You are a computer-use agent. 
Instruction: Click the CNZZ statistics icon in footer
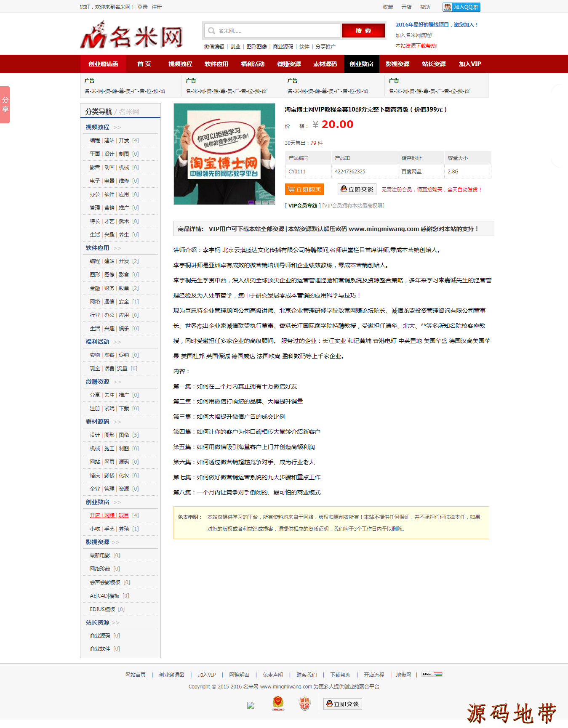(x=432, y=674)
